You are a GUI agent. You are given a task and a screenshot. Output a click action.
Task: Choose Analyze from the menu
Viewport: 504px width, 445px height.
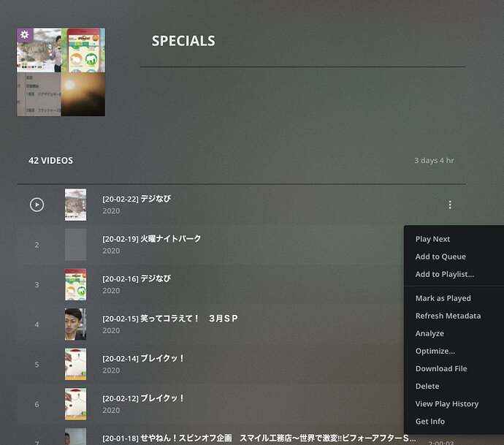pyautogui.click(x=429, y=333)
